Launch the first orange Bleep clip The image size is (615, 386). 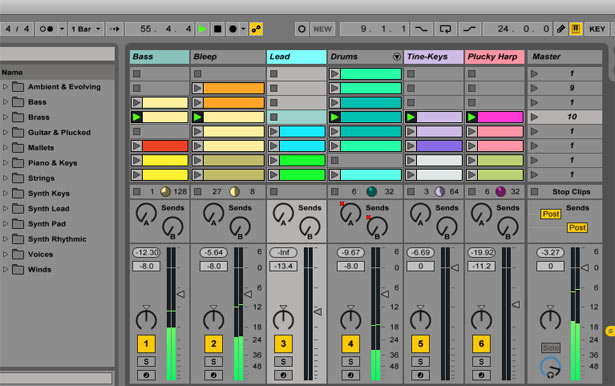coord(198,88)
